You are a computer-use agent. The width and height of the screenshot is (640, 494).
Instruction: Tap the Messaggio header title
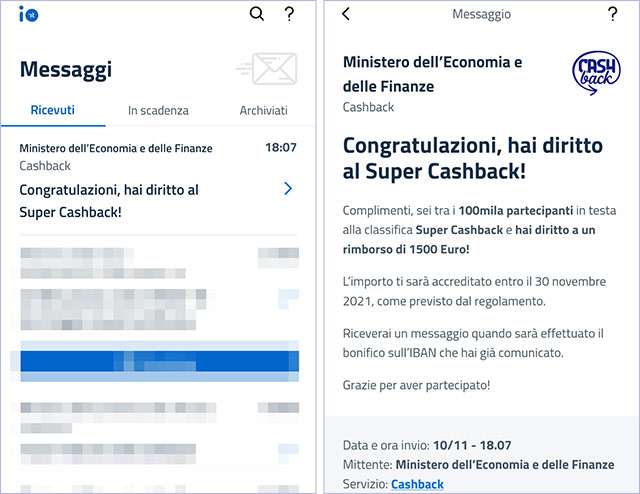481,14
